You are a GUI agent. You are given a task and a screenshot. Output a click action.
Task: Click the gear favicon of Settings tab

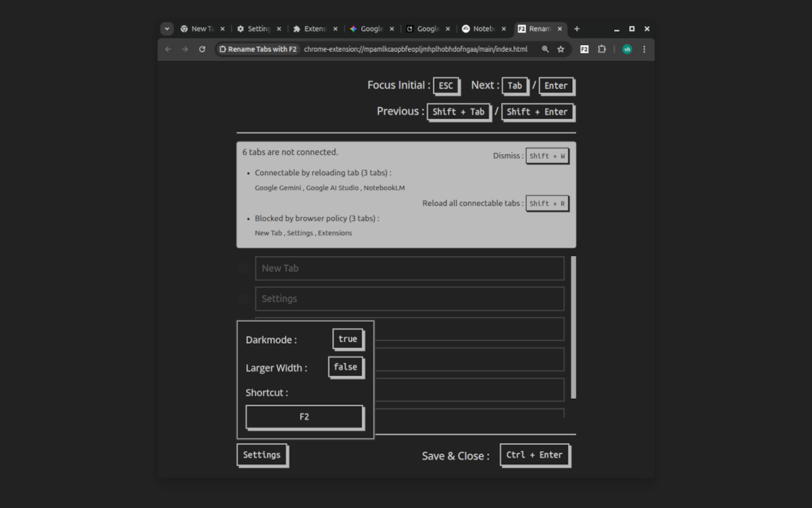(240, 29)
